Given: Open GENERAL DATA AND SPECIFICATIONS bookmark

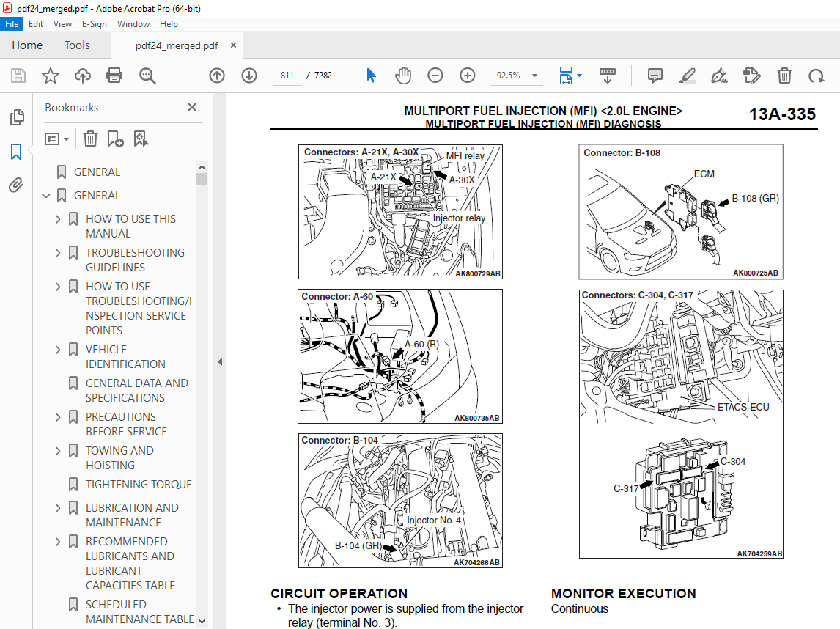Looking at the screenshot, I should pyautogui.click(x=137, y=391).
